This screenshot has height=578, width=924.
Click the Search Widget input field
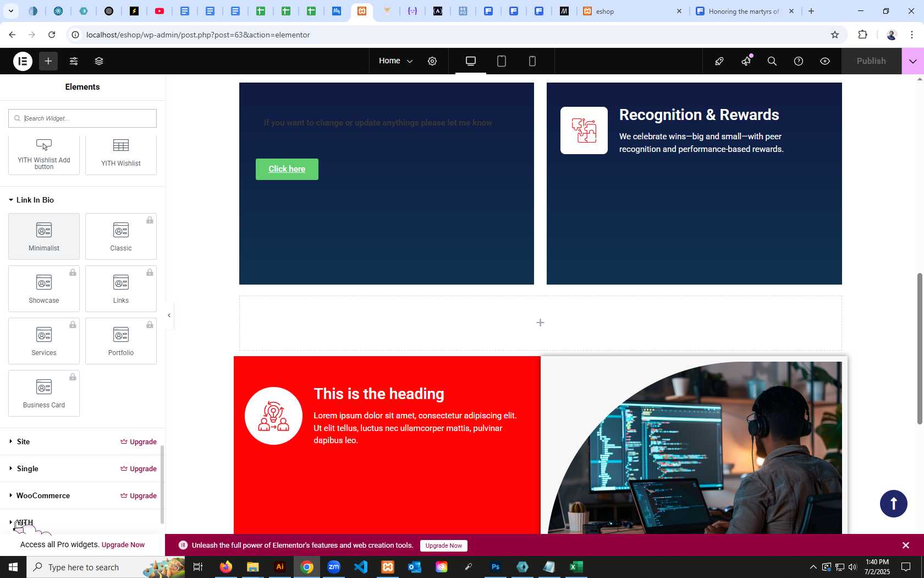coord(82,118)
